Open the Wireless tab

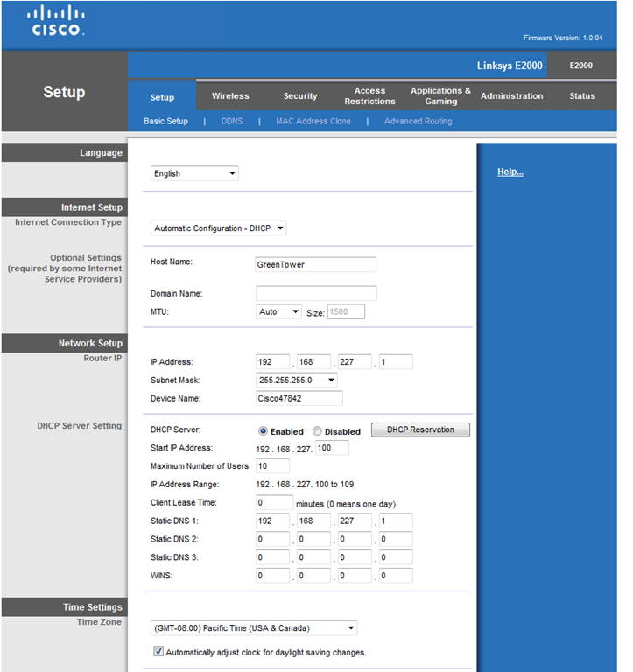(230, 96)
